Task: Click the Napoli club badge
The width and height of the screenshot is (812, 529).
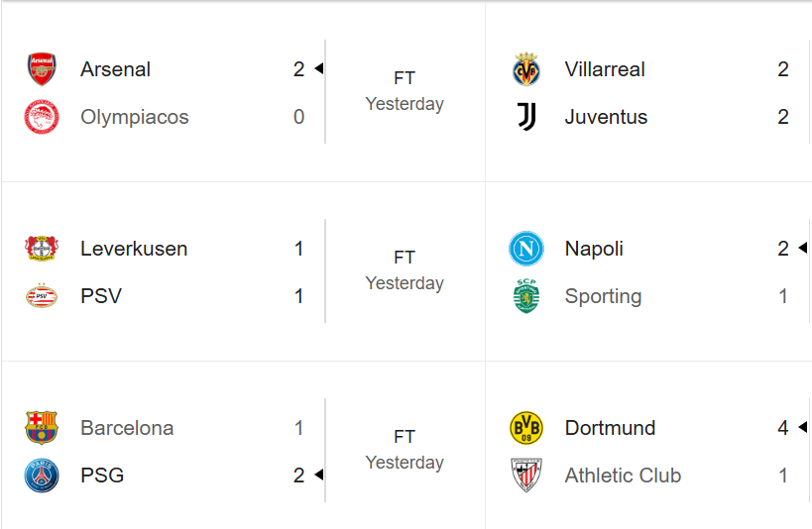Action: tap(526, 249)
